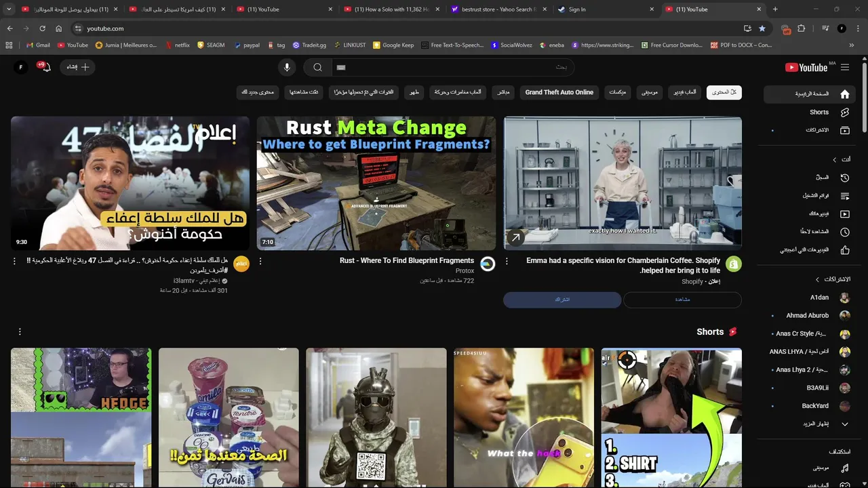This screenshot has height=488, width=868.
Task: Select the Video games (ألعاب فيديو) chip
Action: 685,92
